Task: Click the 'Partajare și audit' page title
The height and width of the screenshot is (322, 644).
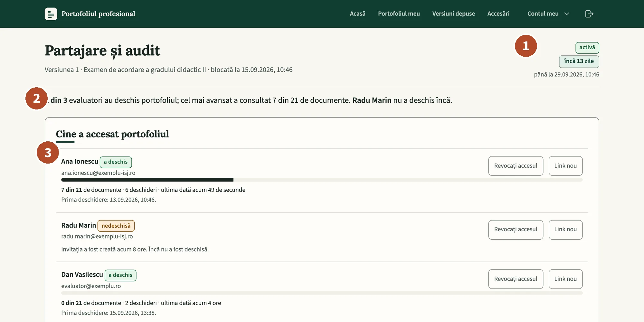Action: (x=102, y=51)
